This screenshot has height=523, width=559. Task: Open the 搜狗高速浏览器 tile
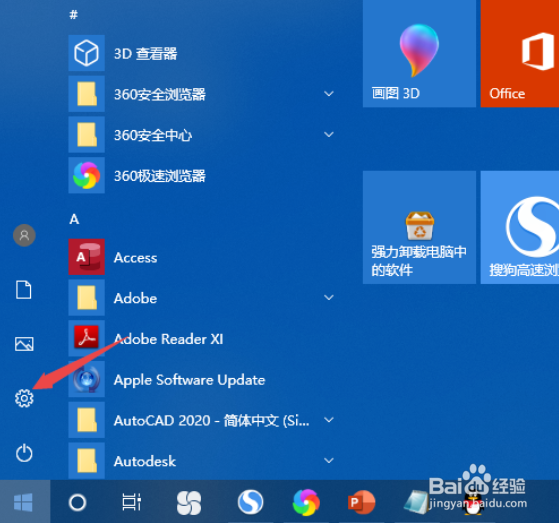520,227
